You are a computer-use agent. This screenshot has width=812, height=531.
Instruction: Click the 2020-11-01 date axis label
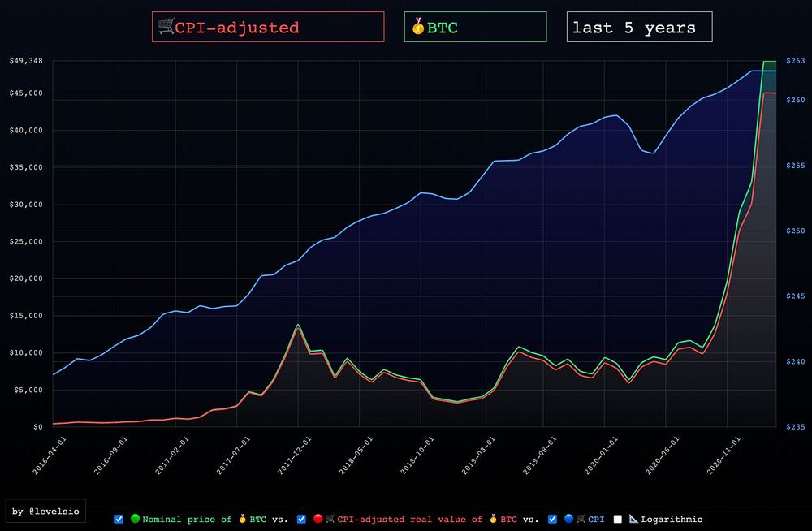724,455
